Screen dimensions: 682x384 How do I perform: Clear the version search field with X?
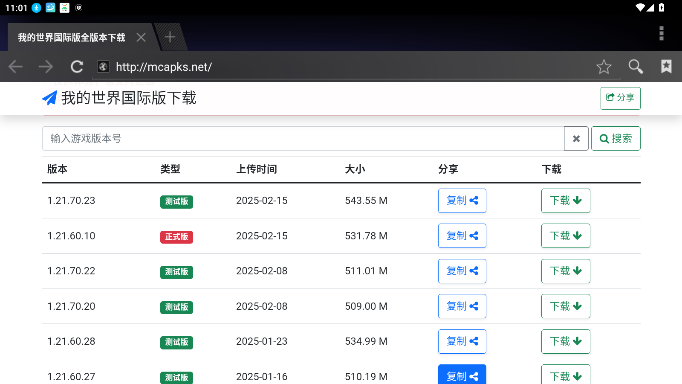click(576, 138)
